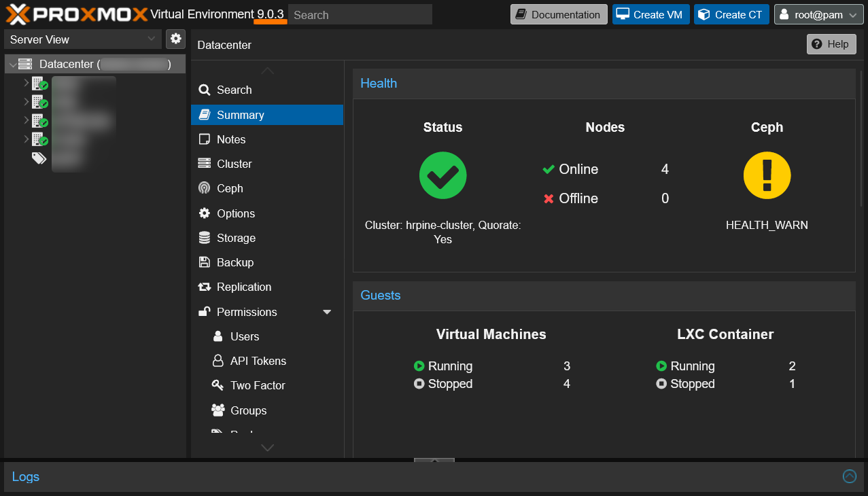Viewport: 868px width, 496px height.
Task: Select the Datacenter server icon in the tree
Action: (x=26, y=64)
